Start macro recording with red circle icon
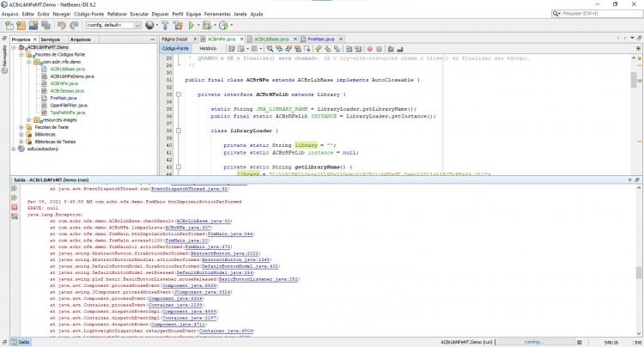This screenshot has width=644, height=347. click(x=369, y=49)
